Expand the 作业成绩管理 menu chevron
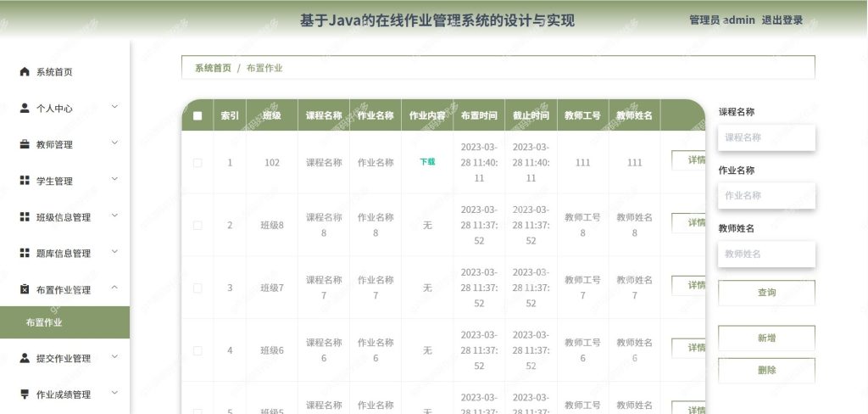 pyautogui.click(x=114, y=393)
